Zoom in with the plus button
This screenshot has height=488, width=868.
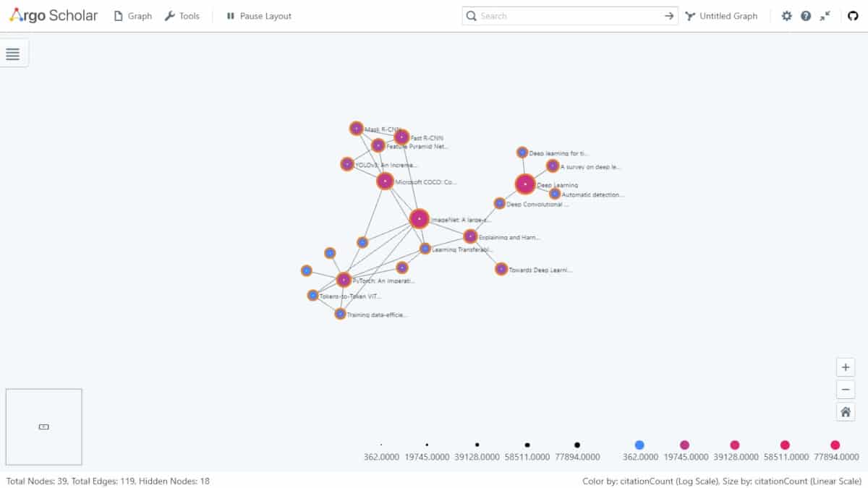pyautogui.click(x=845, y=367)
